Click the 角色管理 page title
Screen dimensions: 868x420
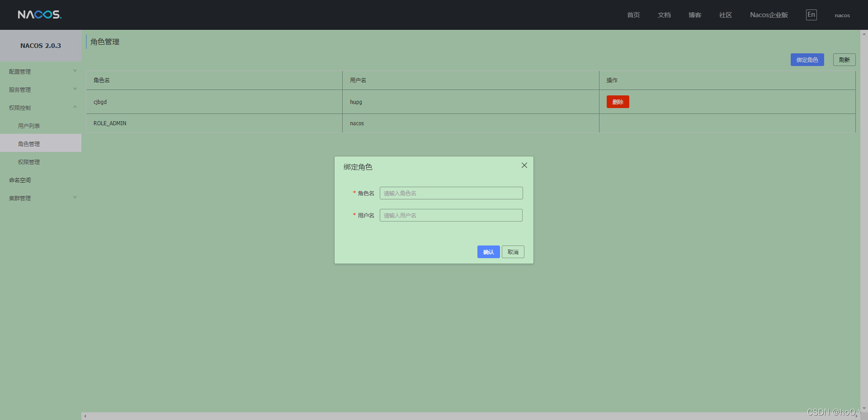(x=105, y=42)
